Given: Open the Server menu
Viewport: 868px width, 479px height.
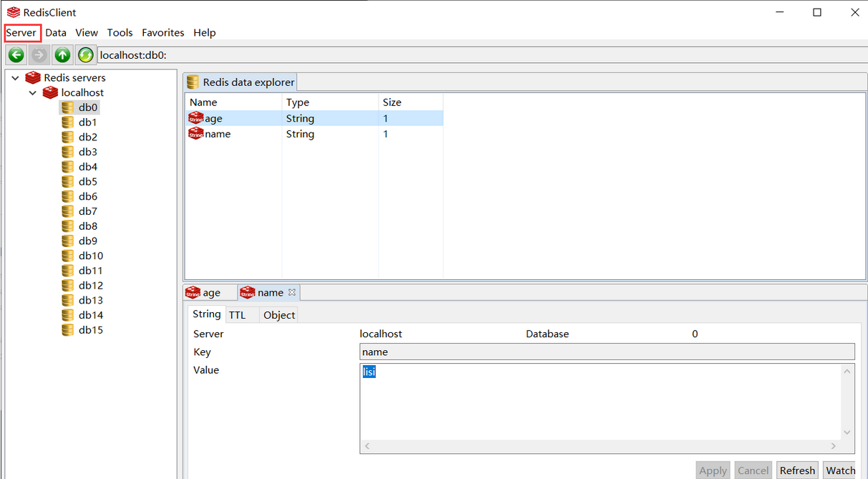Looking at the screenshot, I should tap(21, 33).
